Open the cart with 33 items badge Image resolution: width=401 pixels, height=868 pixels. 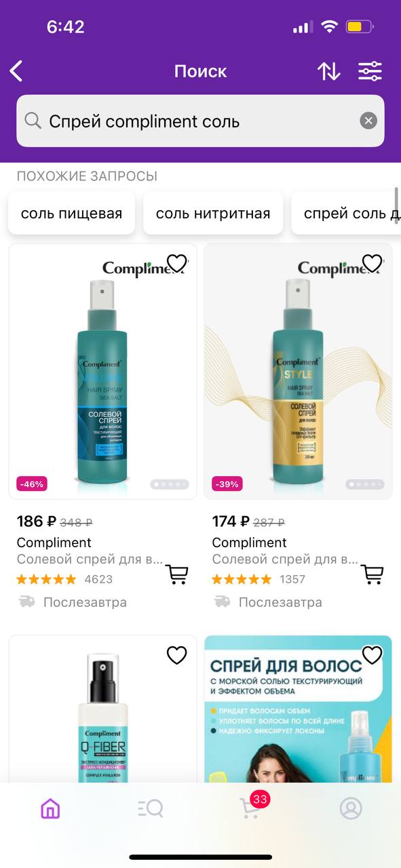point(251,807)
